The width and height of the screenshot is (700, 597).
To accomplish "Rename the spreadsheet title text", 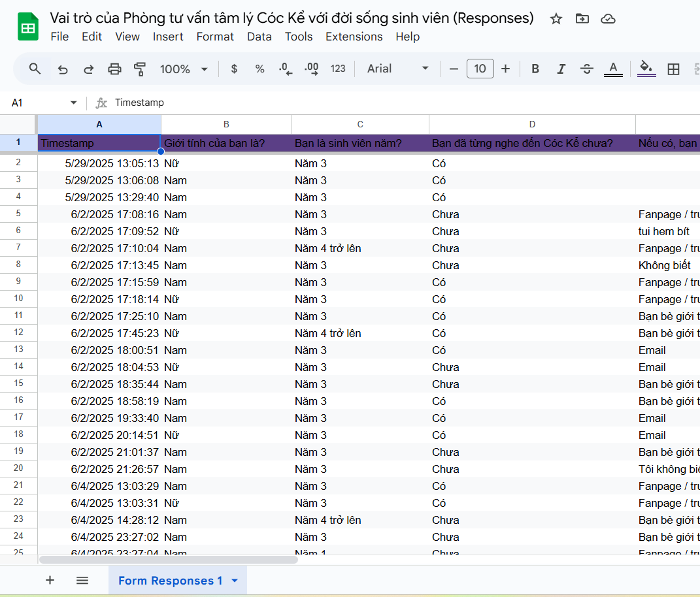I will click(292, 18).
